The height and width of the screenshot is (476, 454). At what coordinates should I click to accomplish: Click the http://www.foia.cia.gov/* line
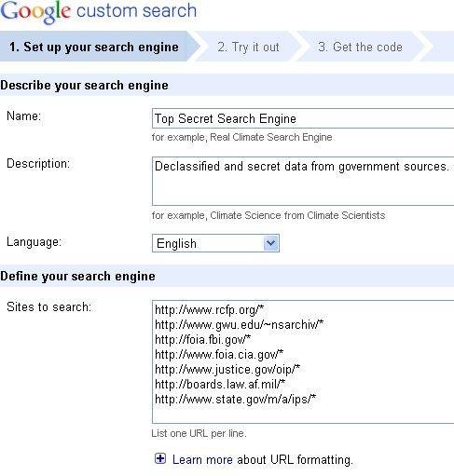point(219,355)
